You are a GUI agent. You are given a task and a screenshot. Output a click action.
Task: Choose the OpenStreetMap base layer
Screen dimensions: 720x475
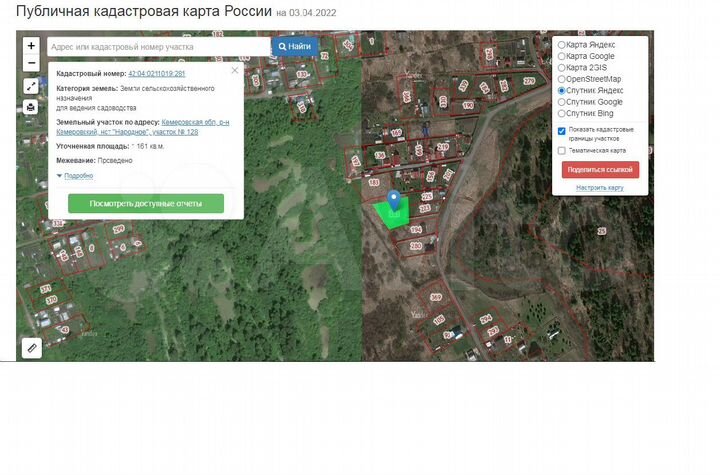pos(562,79)
